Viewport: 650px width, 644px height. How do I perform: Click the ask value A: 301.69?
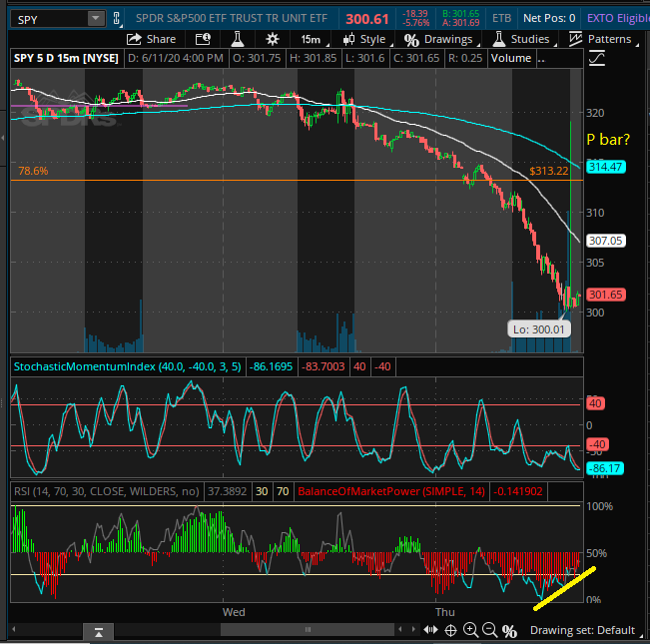(460, 23)
